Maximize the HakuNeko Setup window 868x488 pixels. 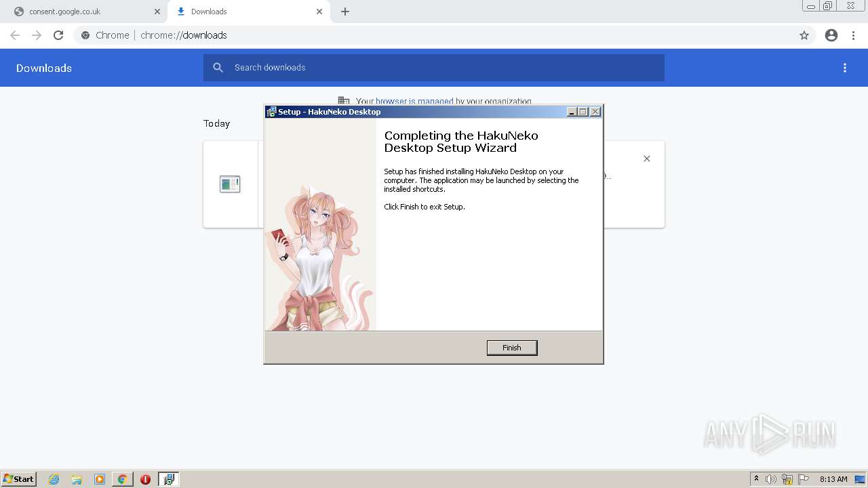point(583,112)
